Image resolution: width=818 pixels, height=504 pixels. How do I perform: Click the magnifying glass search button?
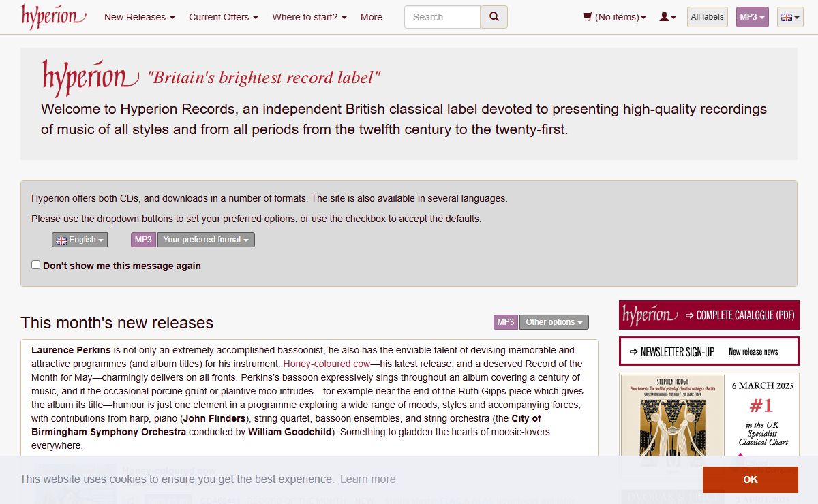(x=494, y=17)
